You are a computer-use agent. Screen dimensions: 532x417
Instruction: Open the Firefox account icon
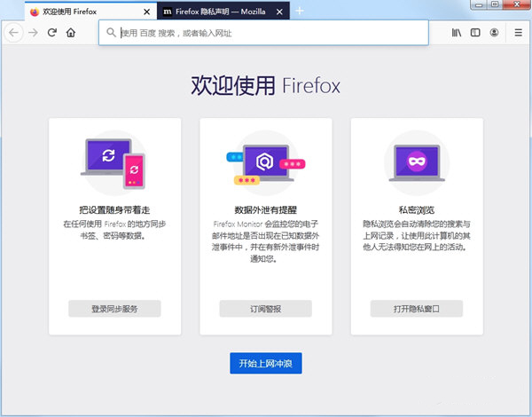click(494, 33)
